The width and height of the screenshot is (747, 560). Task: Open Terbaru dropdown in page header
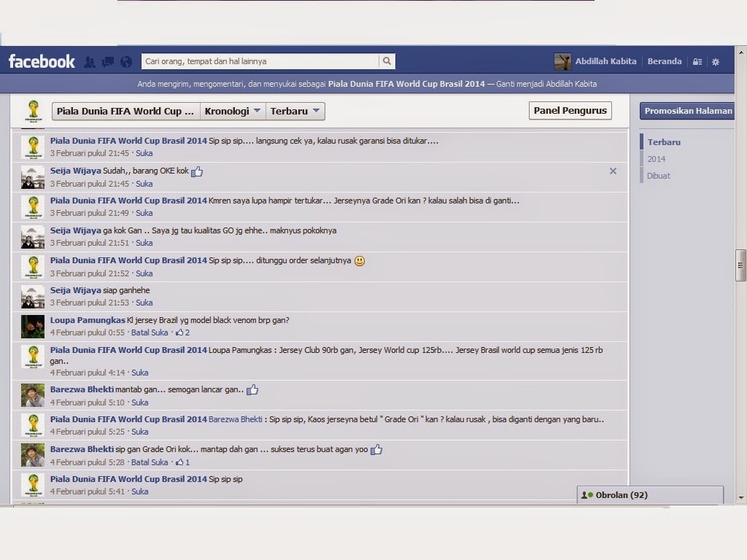[295, 111]
